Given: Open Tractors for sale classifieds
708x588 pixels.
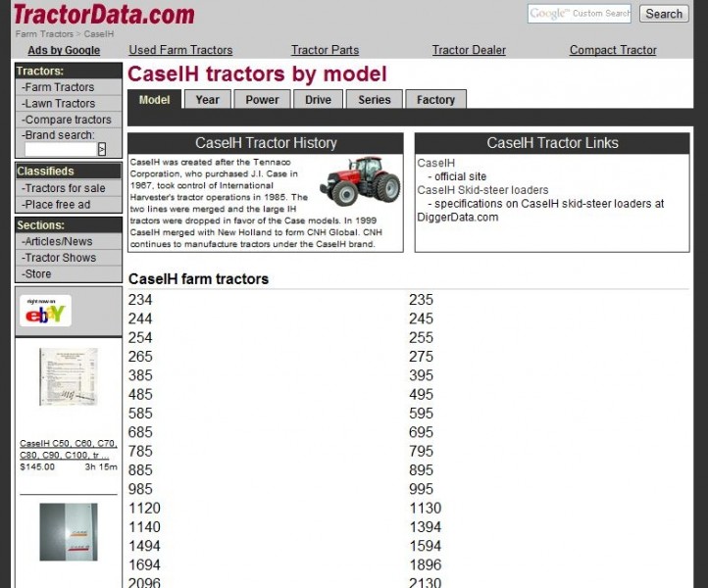Looking at the screenshot, I should point(65,188).
